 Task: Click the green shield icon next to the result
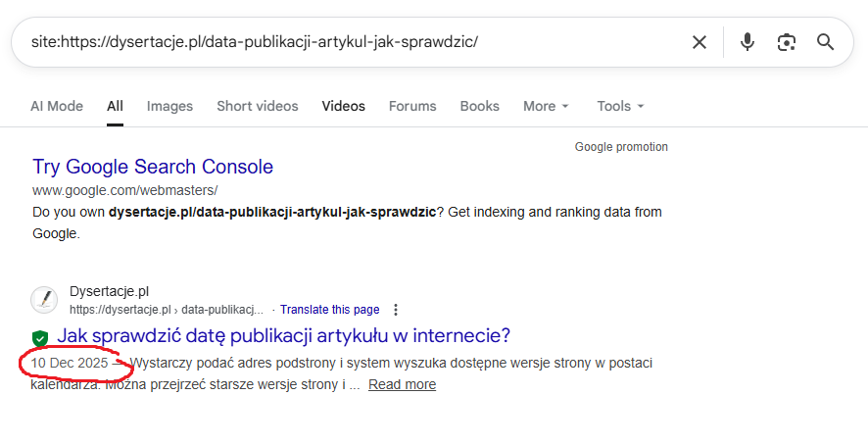click(x=40, y=337)
